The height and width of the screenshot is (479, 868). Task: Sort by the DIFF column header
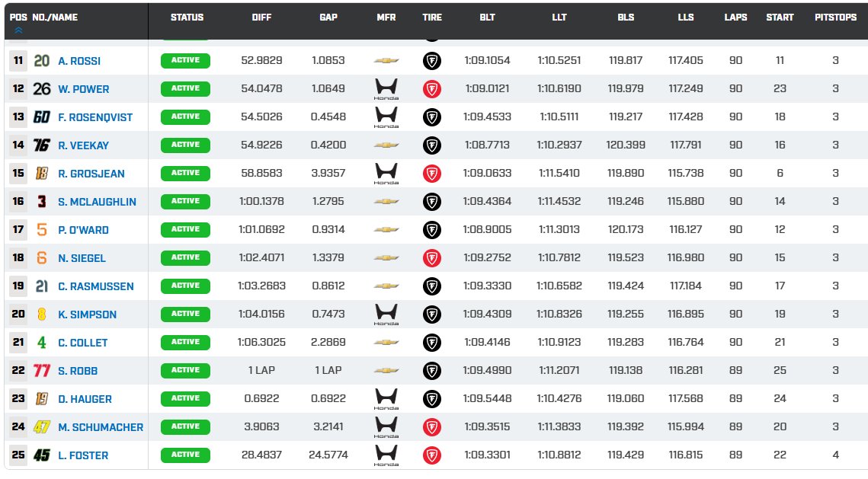tap(261, 18)
